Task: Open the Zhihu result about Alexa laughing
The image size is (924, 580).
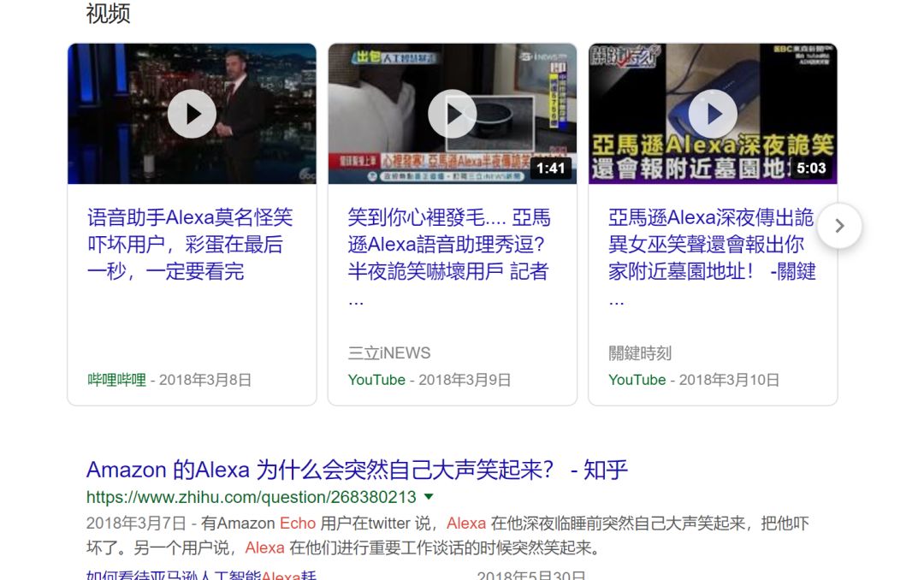Action: point(357,470)
